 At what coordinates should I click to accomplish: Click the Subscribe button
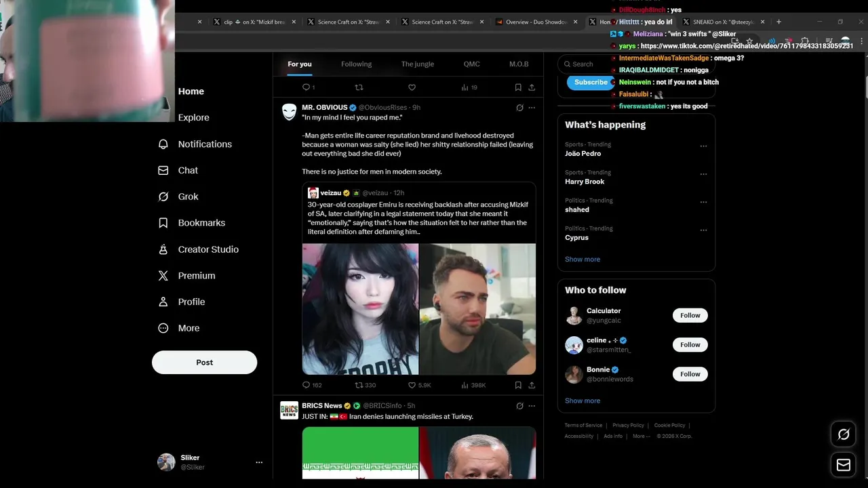tap(591, 82)
